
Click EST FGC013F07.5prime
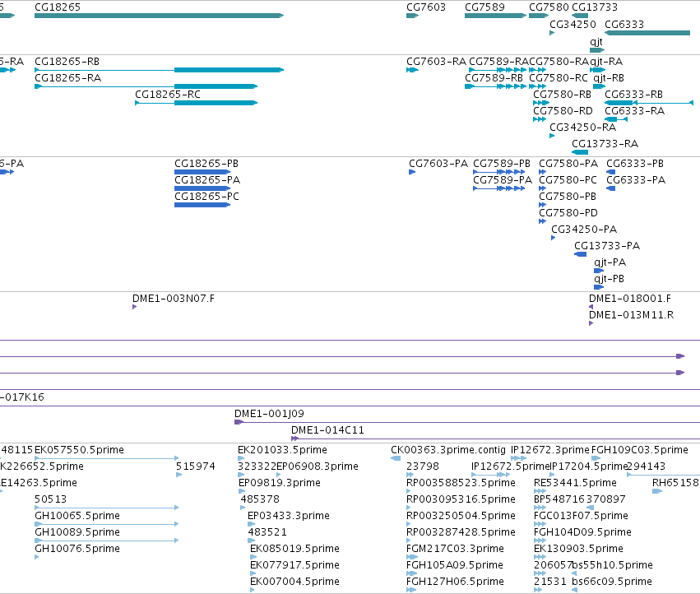tap(581, 515)
